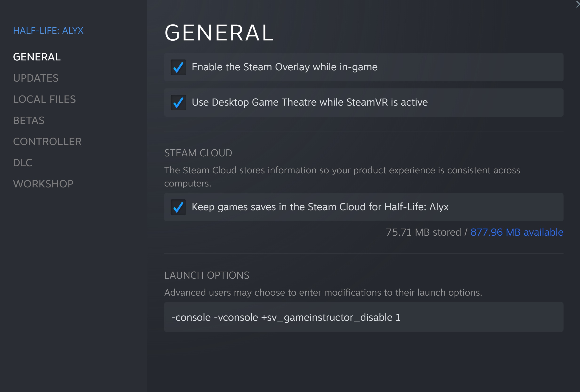
Task: Switch to the Local Files section
Action: (44, 99)
